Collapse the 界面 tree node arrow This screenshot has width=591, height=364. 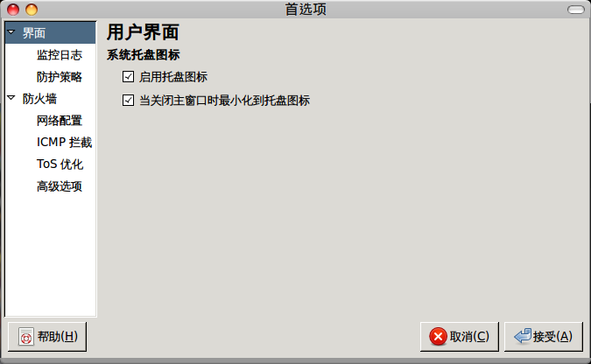pos(11,32)
